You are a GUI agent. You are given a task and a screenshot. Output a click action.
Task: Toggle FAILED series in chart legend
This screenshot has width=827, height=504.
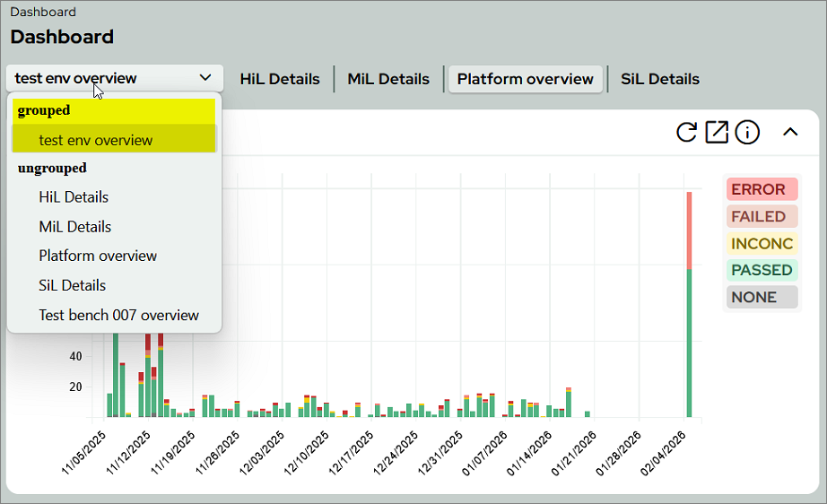tap(760, 216)
